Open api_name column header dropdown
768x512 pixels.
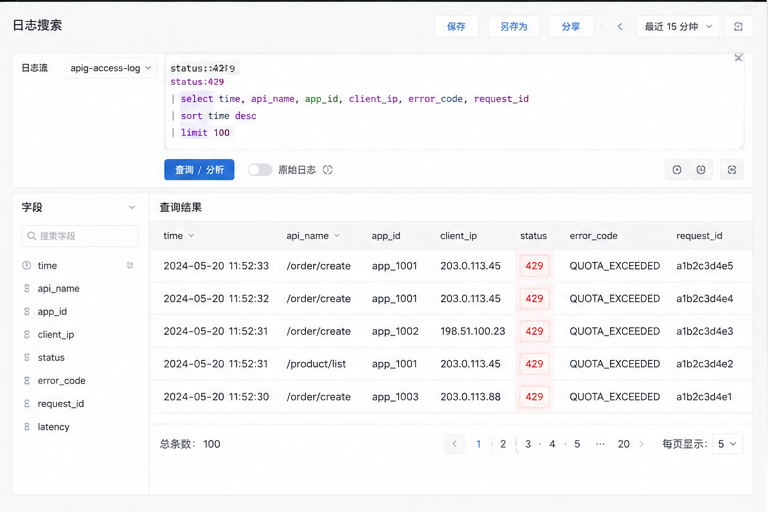point(337,236)
